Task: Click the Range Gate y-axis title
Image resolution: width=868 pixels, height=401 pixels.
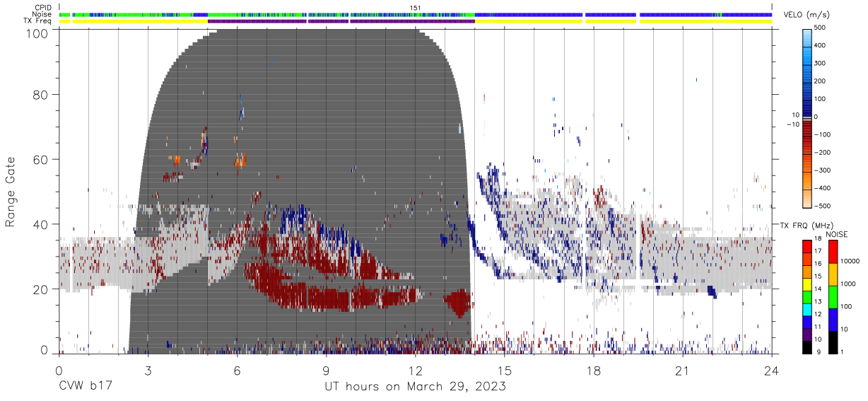Action: tap(11, 192)
